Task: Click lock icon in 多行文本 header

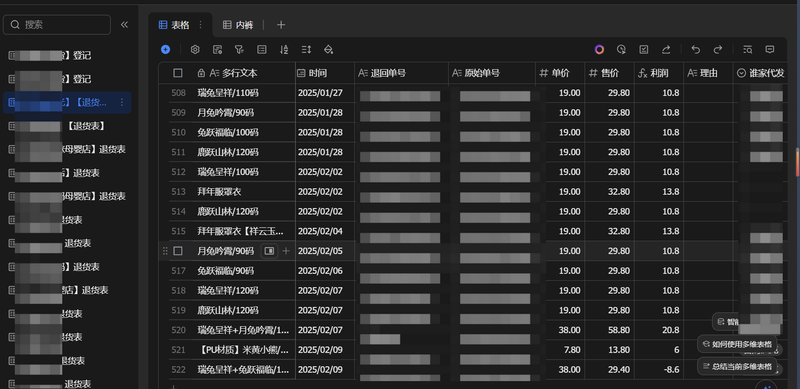Action: tap(201, 73)
